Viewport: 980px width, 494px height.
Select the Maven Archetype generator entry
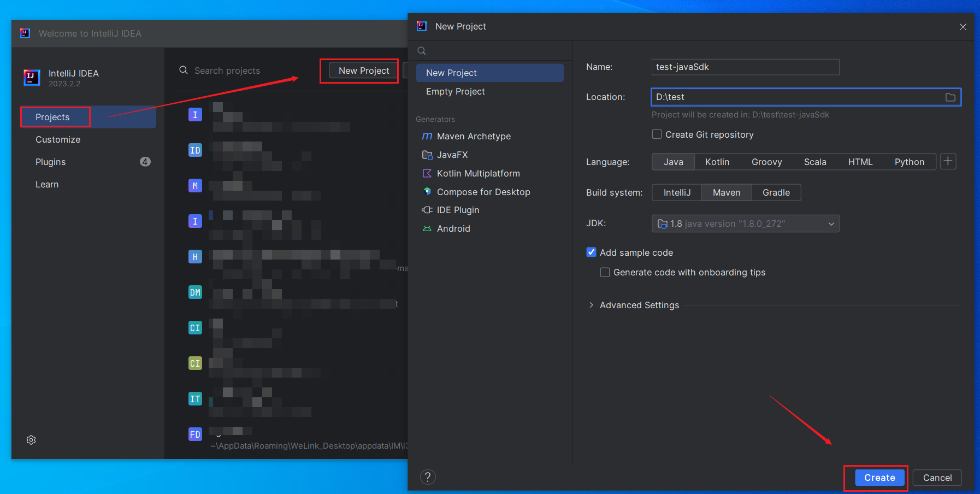(x=489, y=136)
